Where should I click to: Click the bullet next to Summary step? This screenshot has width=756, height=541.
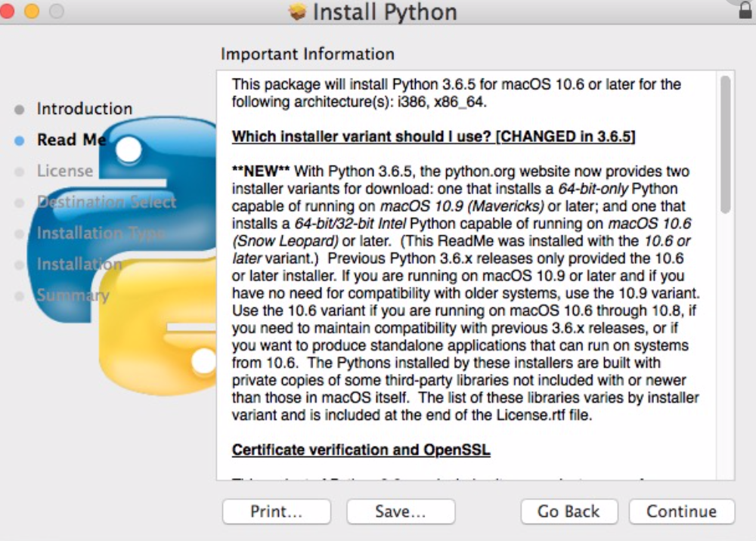coord(18,295)
